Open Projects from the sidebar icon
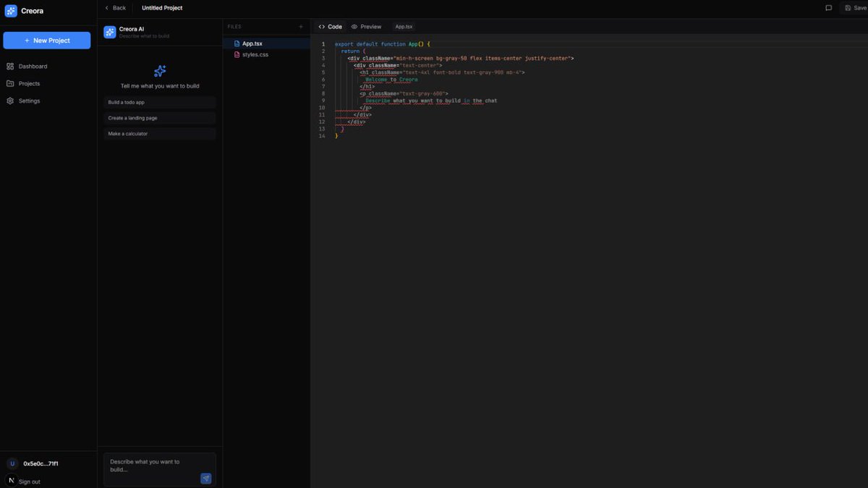 point(10,83)
